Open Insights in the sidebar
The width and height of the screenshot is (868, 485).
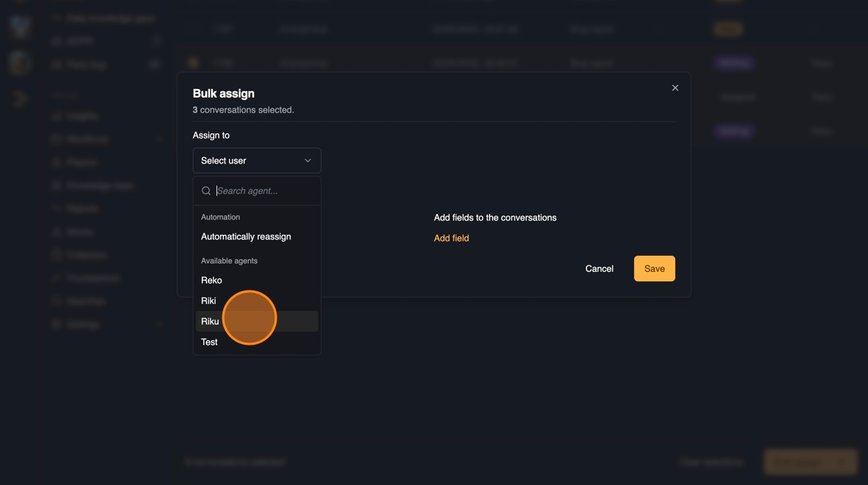83,116
